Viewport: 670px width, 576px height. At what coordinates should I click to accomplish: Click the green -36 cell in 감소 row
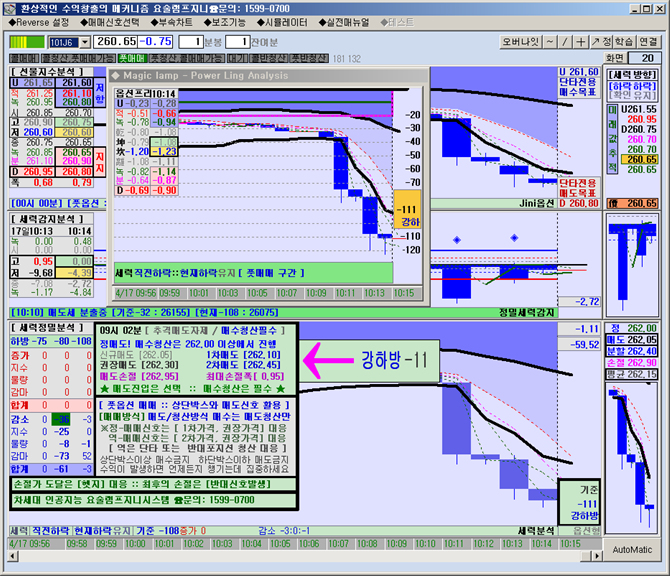pyautogui.click(x=62, y=419)
